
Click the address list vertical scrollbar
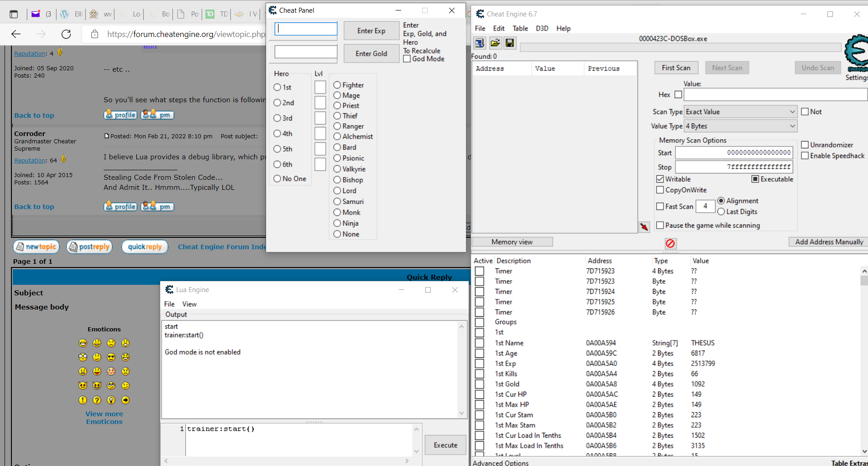point(863,361)
